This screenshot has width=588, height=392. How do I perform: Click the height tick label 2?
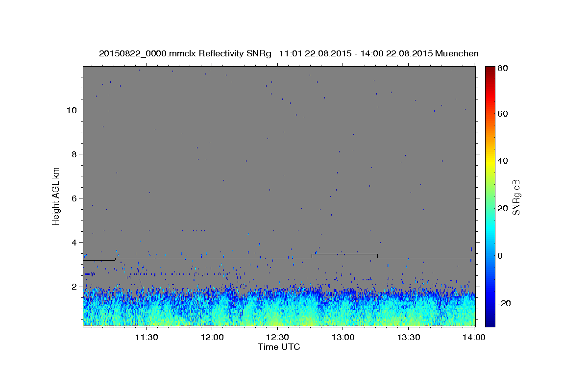75,287
